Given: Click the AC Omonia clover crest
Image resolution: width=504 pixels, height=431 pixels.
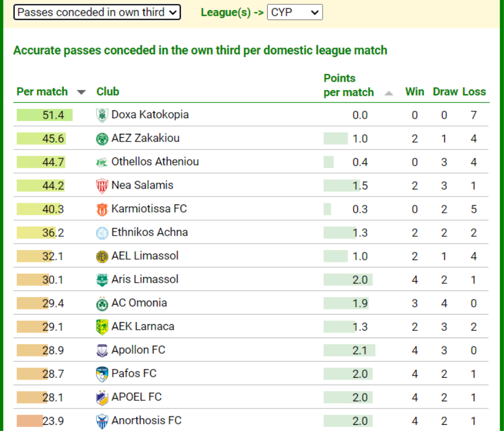Looking at the screenshot, I should 102,303.
